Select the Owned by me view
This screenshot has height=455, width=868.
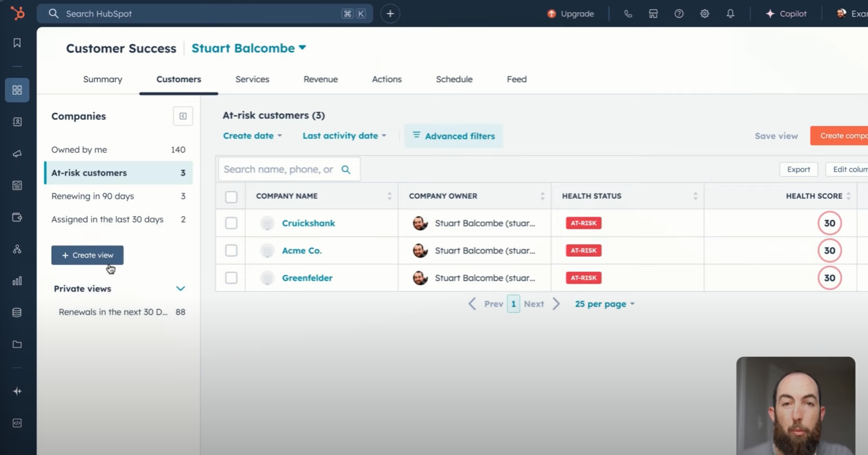pos(119,150)
